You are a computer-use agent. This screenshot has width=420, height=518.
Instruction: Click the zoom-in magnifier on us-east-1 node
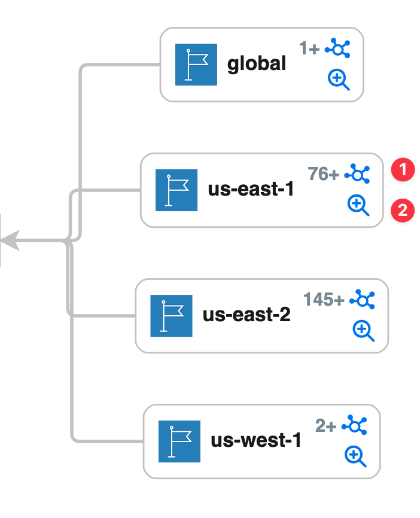[358, 205]
